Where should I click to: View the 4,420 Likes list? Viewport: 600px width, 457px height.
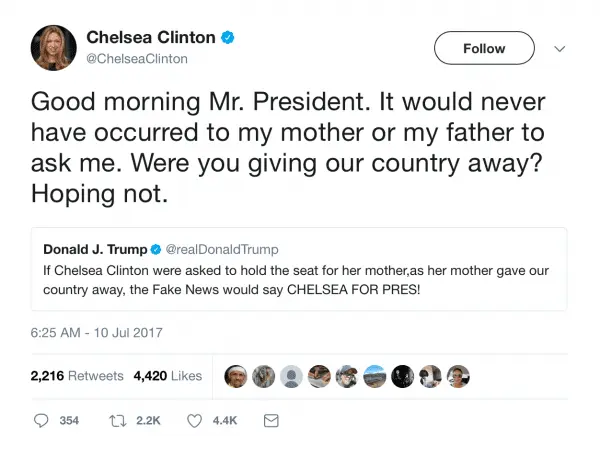click(x=167, y=376)
